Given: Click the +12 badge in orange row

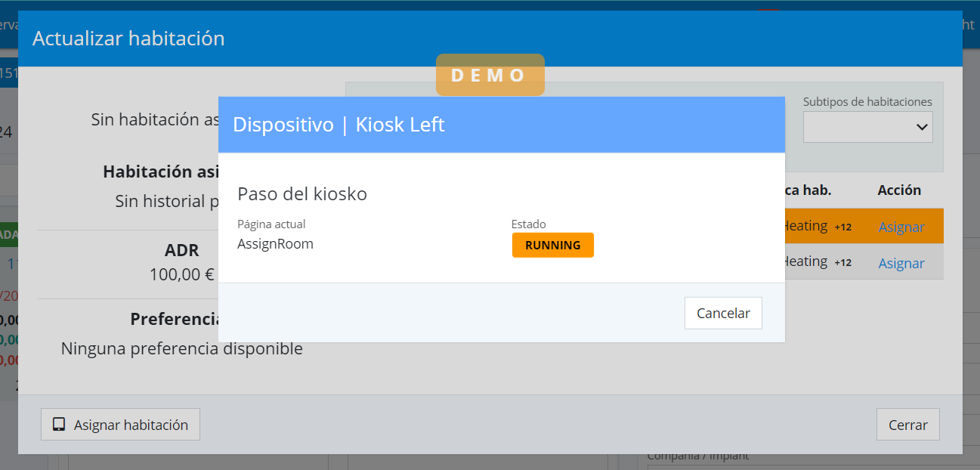Looking at the screenshot, I should click(x=842, y=227).
